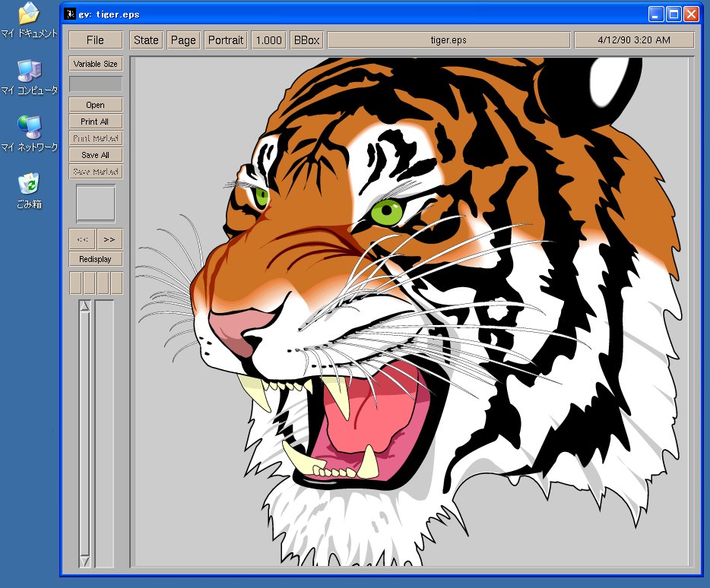Image resolution: width=710 pixels, height=588 pixels.
Task: Click the Print Marked button
Action: click(96, 138)
